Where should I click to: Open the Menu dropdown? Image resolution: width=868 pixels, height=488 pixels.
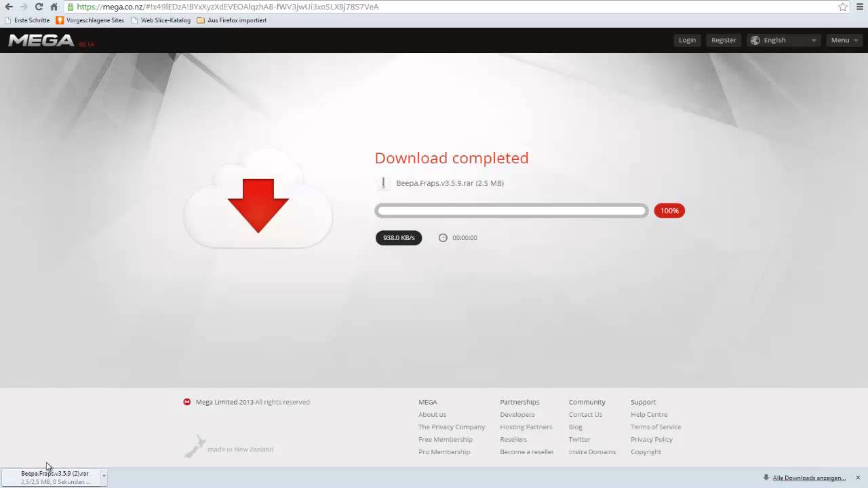pos(844,40)
